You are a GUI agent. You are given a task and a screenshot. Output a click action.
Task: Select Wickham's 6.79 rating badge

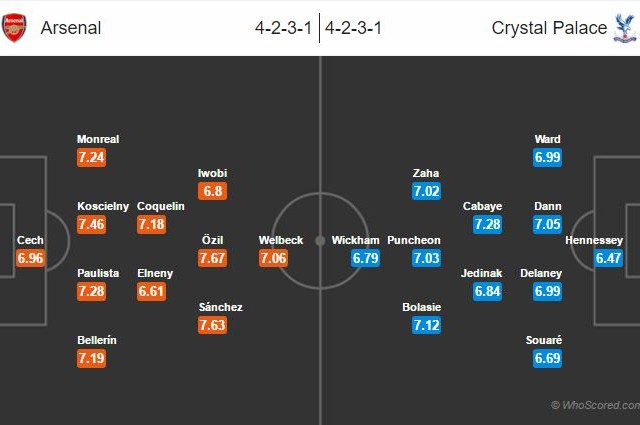[366, 258]
